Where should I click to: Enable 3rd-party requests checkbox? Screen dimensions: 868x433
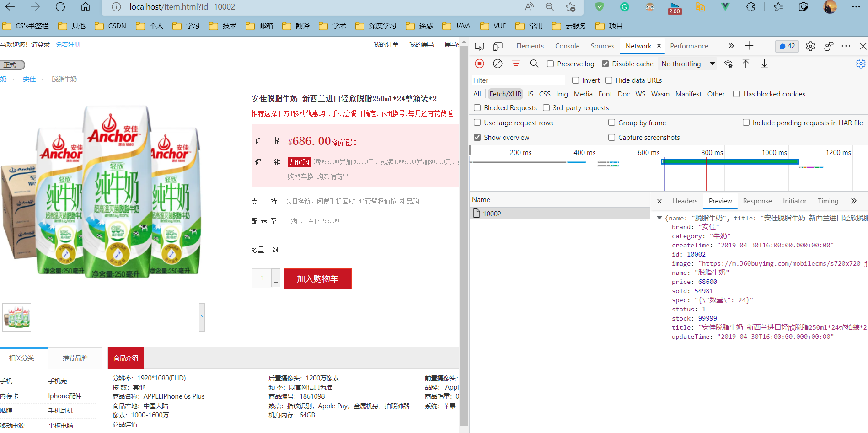[x=546, y=108]
